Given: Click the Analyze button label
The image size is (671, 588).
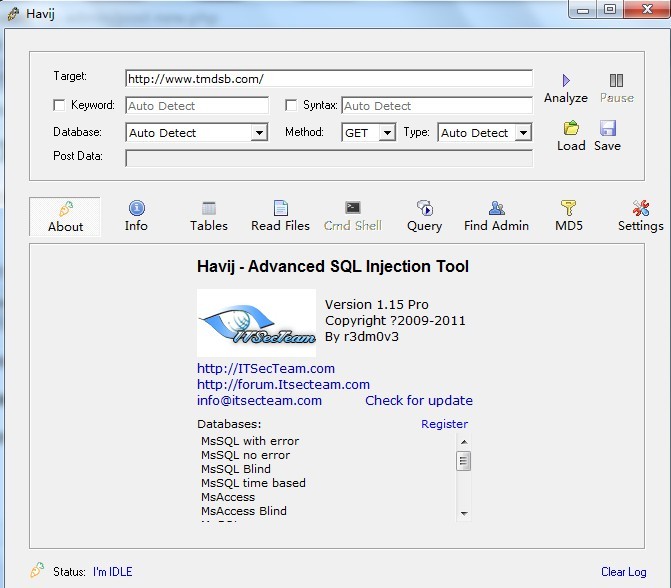Looking at the screenshot, I should pos(566,98).
